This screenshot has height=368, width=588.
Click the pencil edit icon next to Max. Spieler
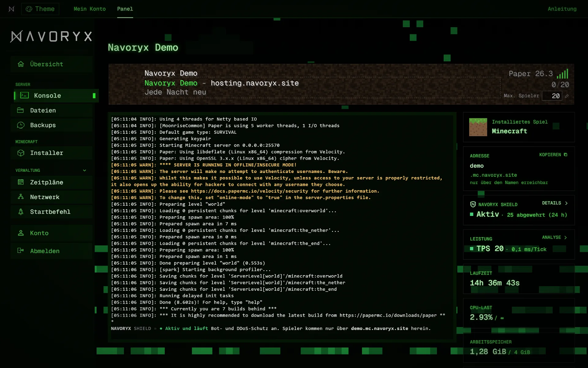click(x=567, y=96)
